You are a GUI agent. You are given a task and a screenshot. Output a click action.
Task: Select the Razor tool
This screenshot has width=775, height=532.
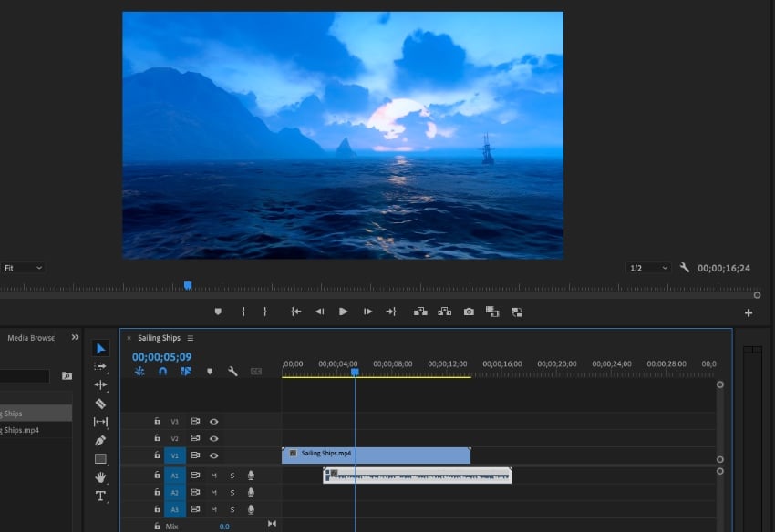100,402
